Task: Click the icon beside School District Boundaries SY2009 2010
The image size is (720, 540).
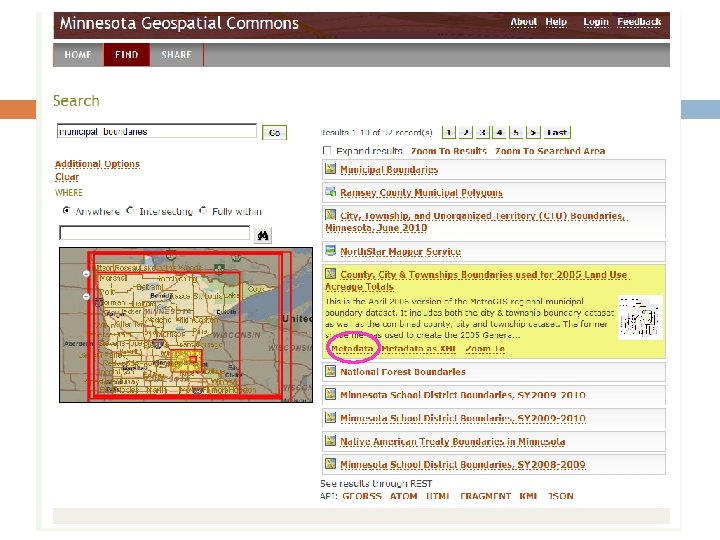Action: click(x=330, y=394)
